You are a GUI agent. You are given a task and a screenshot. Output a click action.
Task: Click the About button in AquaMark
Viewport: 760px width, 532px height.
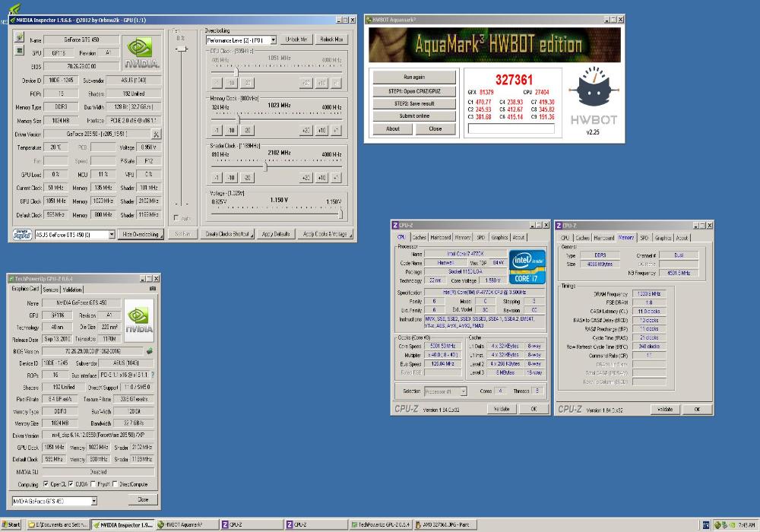click(x=393, y=129)
